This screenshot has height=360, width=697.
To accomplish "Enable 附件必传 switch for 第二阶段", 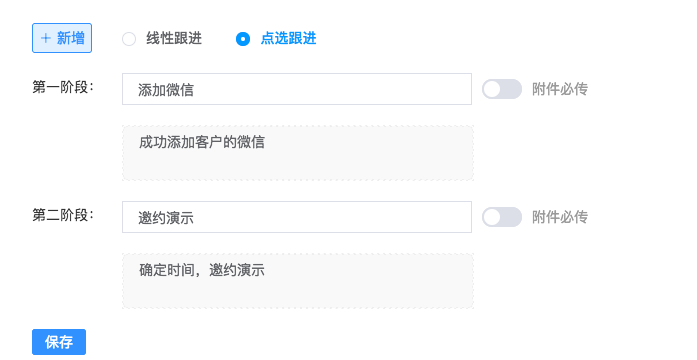I will [x=502, y=217].
